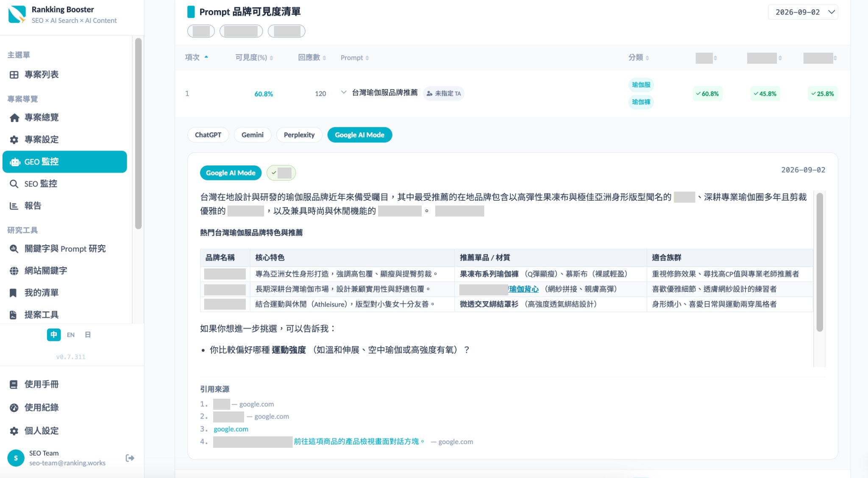Switch to Gemini tab

pyautogui.click(x=253, y=135)
